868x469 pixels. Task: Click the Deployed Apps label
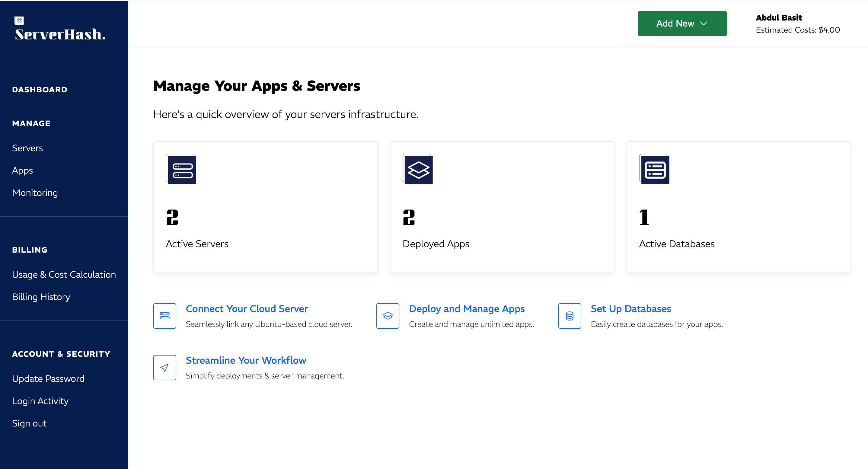tap(436, 244)
